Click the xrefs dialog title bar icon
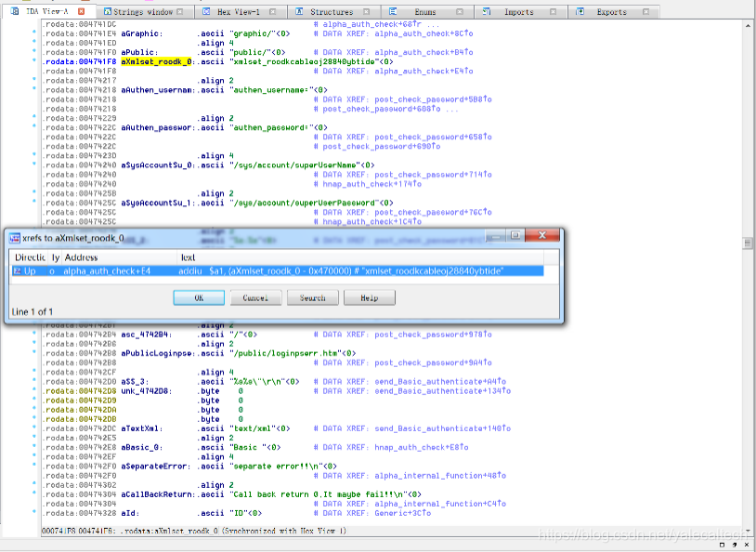 (15, 238)
